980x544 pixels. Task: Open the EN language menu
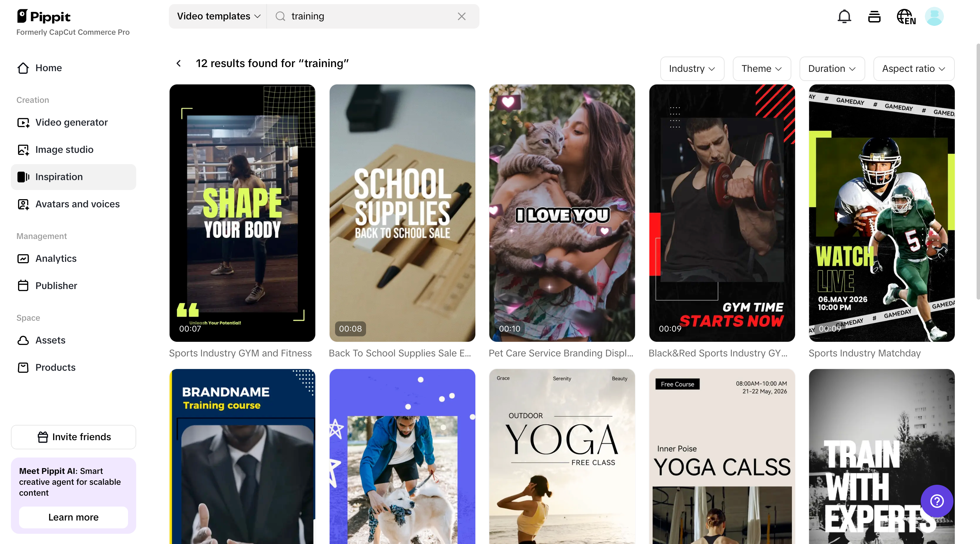point(905,16)
